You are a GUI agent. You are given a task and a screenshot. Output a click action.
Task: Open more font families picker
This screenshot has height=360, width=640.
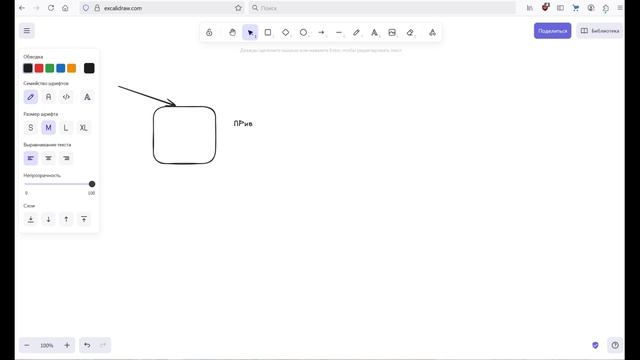(x=87, y=97)
